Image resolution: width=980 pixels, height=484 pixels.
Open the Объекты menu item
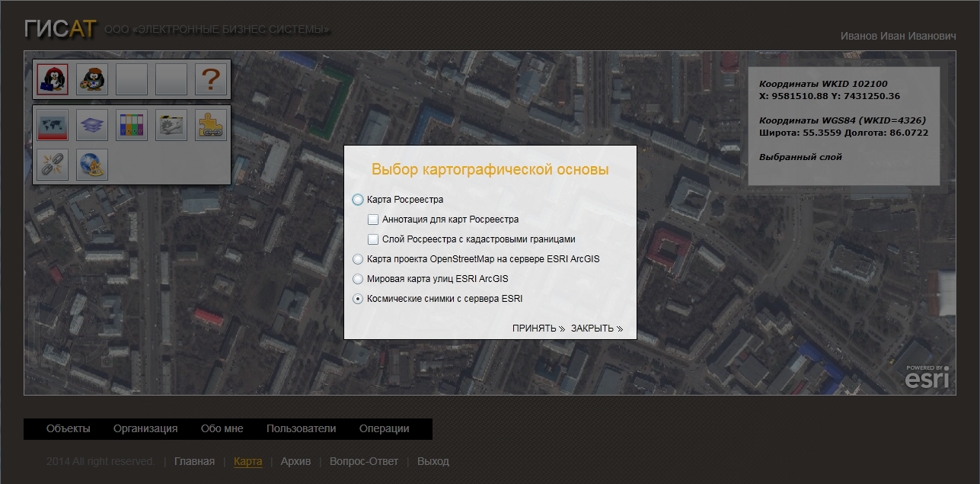click(68, 428)
